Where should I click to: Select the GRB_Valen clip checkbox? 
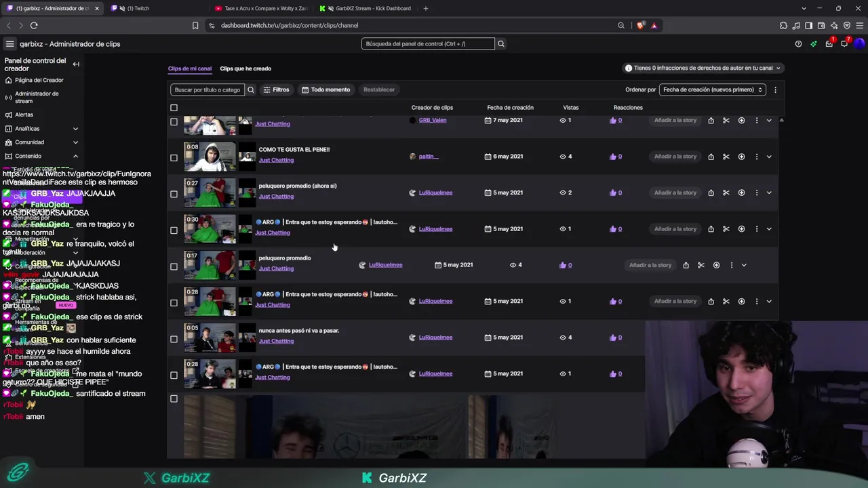click(x=174, y=122)
